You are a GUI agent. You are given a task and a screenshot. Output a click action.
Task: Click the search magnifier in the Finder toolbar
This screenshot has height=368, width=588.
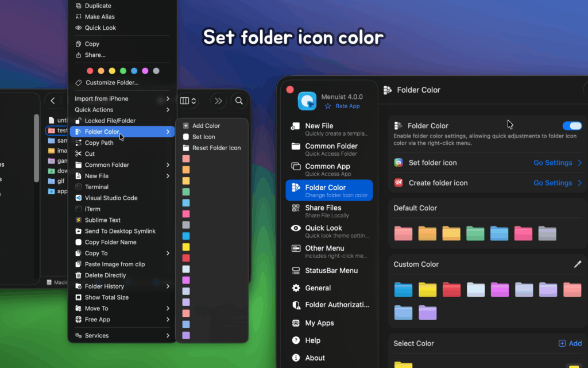(x=239, y=101)
